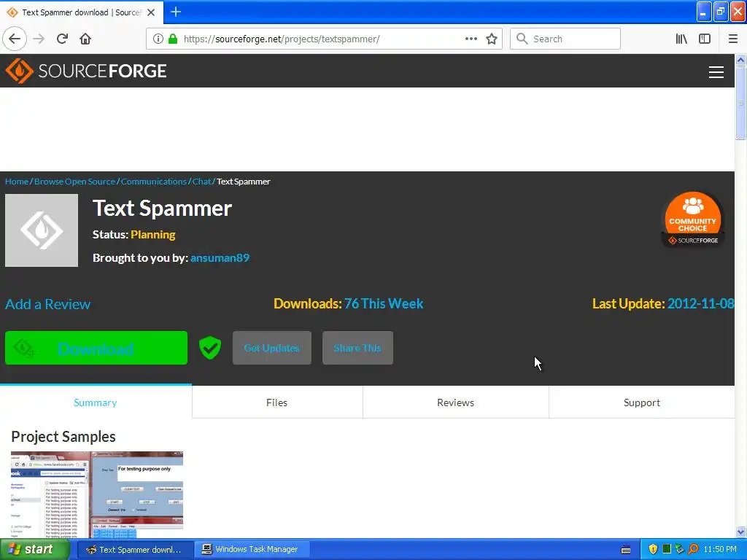Open Communications breadcrumb link

pos(154,182)
